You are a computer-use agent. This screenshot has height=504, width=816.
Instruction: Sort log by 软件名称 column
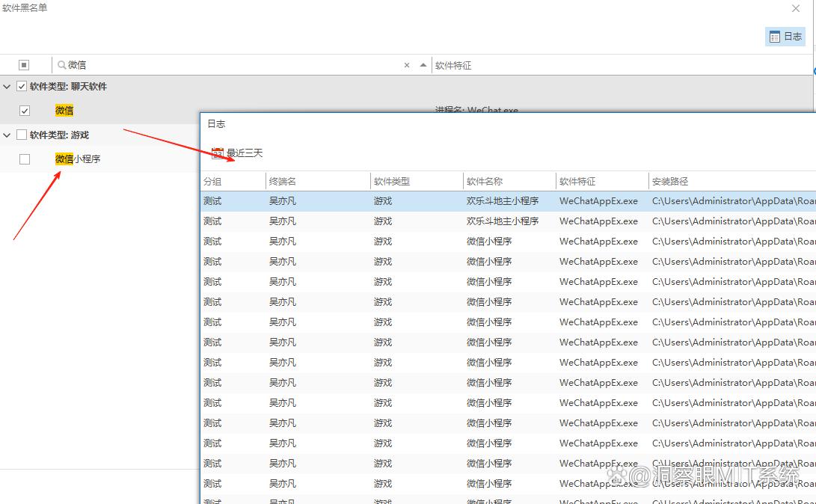tap(485, 181)
